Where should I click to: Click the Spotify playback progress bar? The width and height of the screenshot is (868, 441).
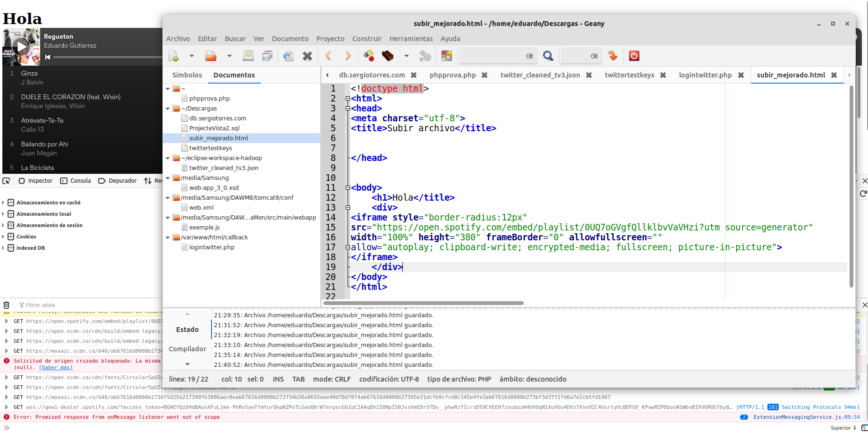tap(108, 57)
